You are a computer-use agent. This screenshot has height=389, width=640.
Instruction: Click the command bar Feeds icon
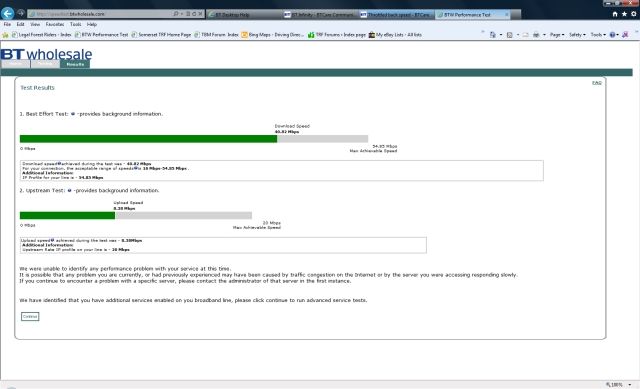tap(509, 35)
